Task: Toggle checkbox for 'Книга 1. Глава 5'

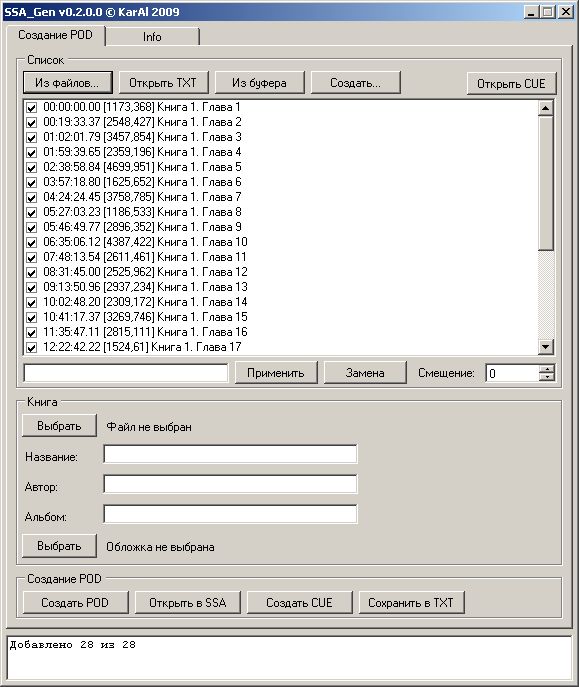Action: [32, 167]
